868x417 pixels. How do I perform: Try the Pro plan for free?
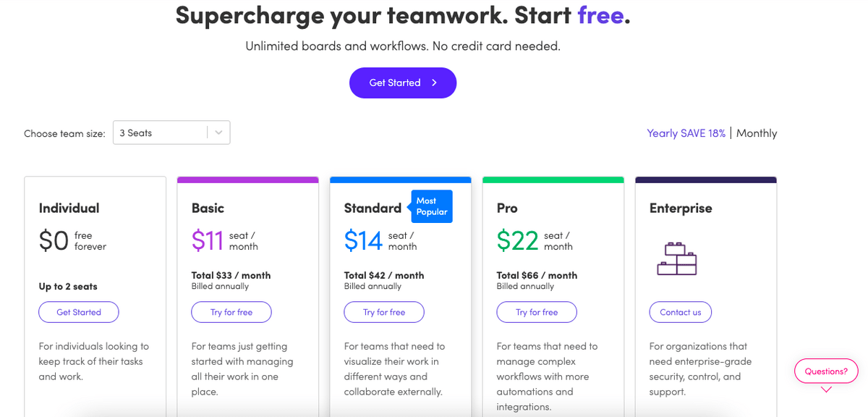coord(537,312)
